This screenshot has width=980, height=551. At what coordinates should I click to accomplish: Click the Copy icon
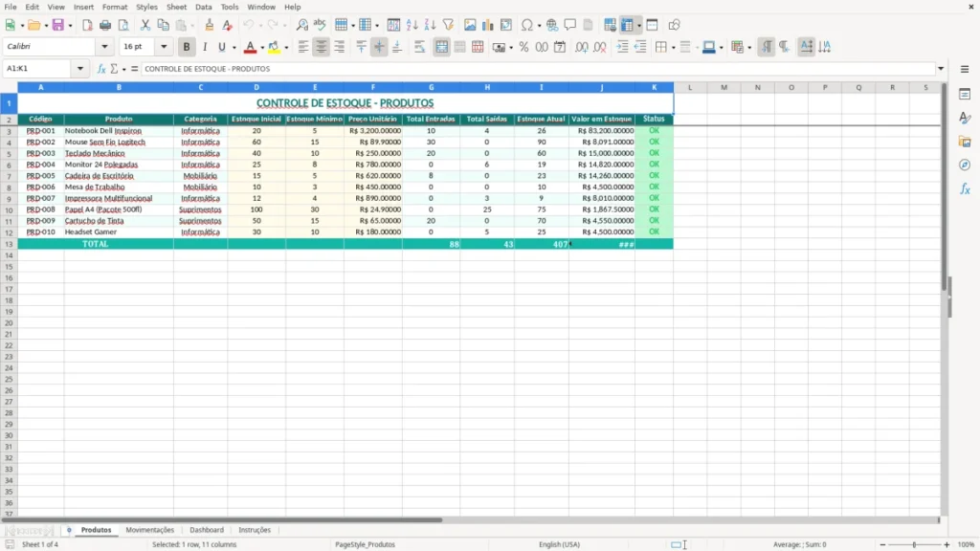[x=163, y=25]
